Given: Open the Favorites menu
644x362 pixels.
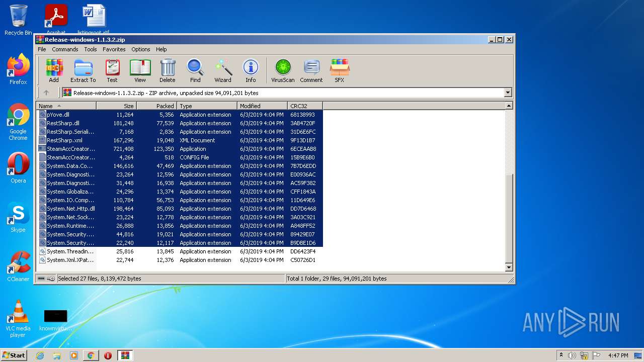Looking at the screenshot, I should 114,49.
